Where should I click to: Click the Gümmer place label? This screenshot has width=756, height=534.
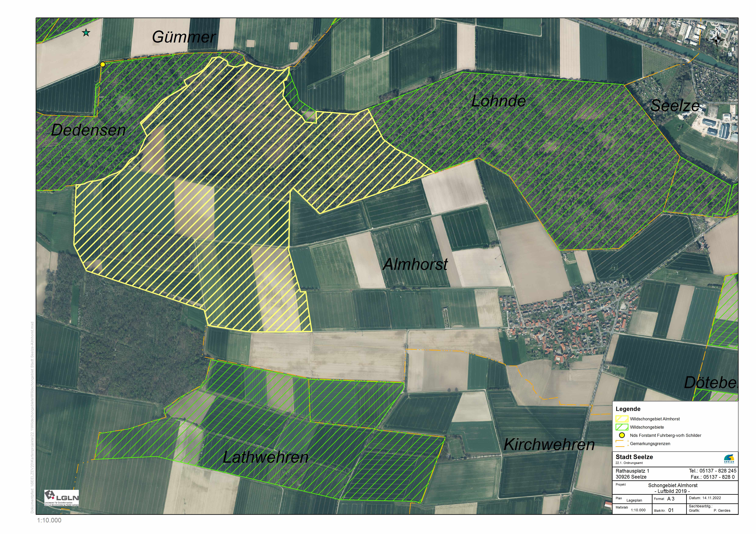pyautogui.click(x=184, y=37)
